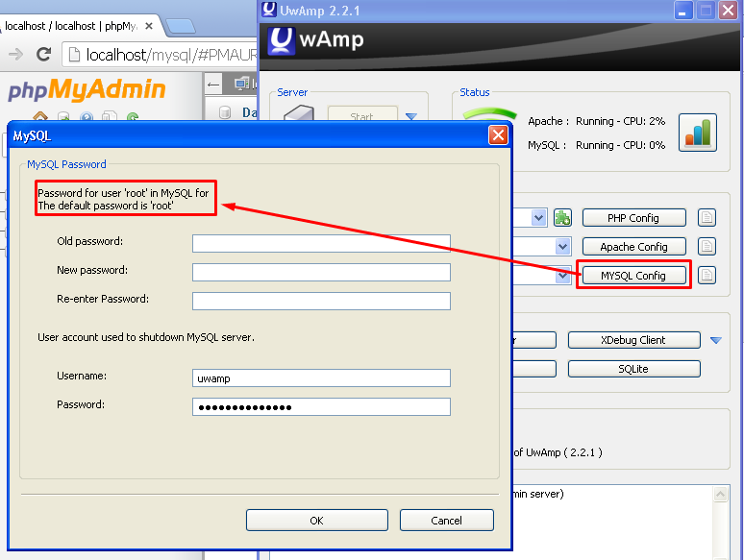Click Cancel in the MySQL dialog
The width and height of the screenshot is (744, 560).
(446, 521)
